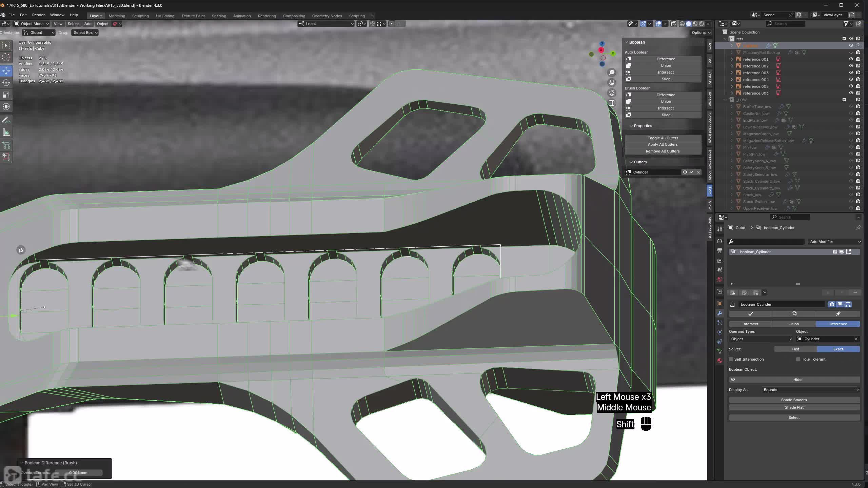Select the Add Cube tool
The height and width of the screenshot is (488, 868).
[x=6, y=146]
